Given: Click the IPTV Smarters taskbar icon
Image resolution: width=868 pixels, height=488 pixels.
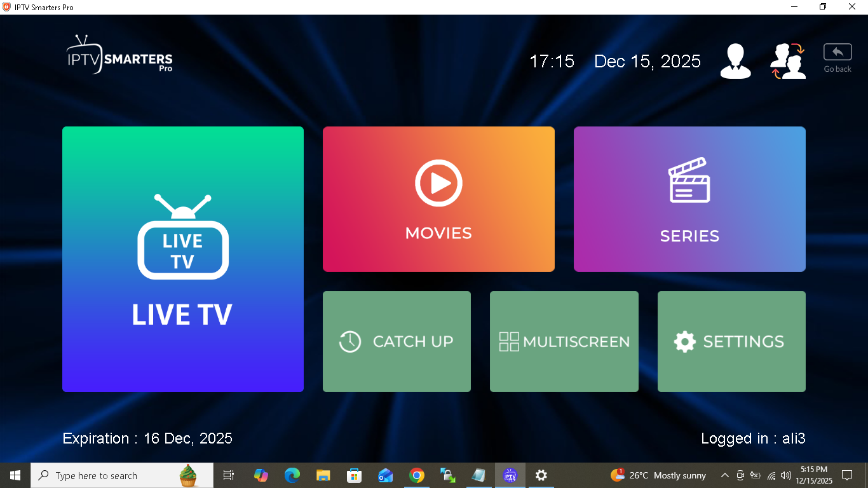Looking at the screenshot, I should coord(510,475).
